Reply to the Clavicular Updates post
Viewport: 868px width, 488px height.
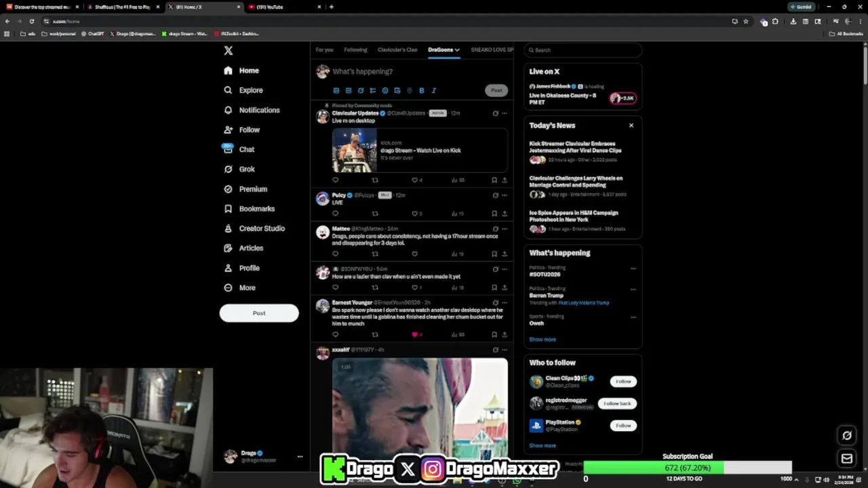coord(335,180)
